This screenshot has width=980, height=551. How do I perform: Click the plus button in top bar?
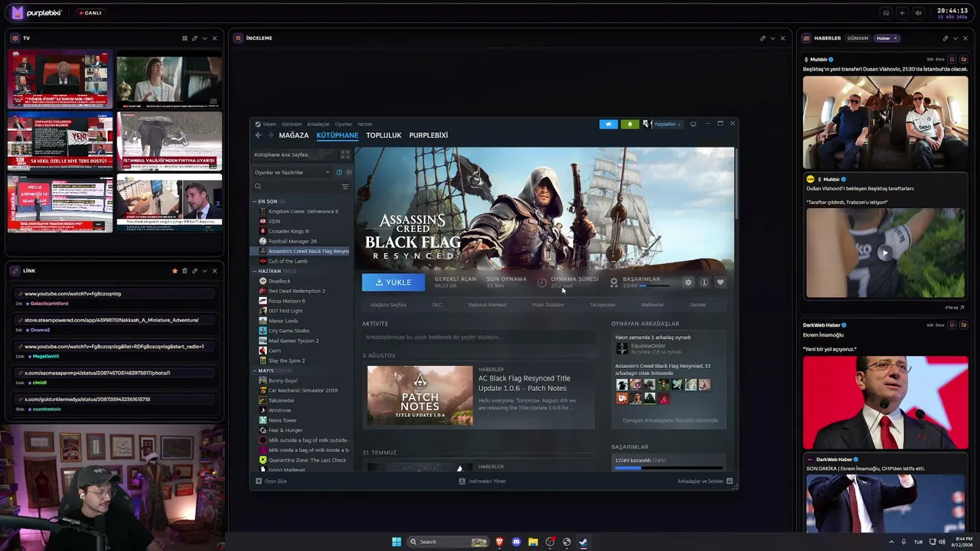tap(902, 13)
